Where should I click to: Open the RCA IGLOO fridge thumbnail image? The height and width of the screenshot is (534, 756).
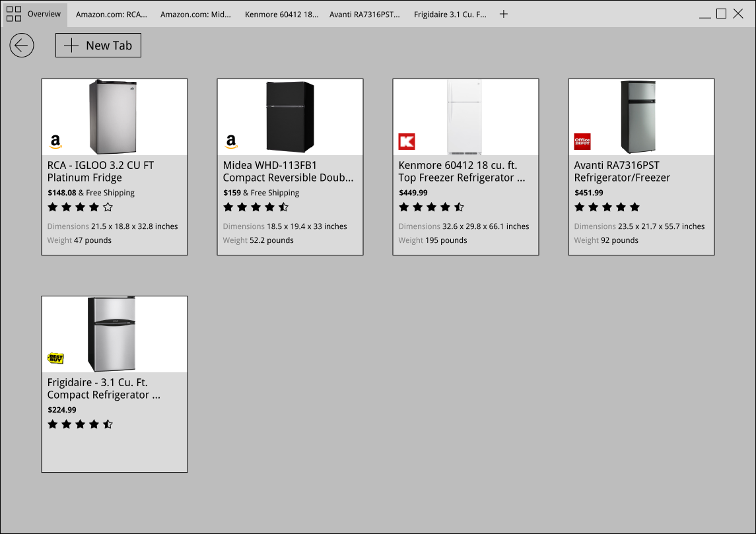113,117
